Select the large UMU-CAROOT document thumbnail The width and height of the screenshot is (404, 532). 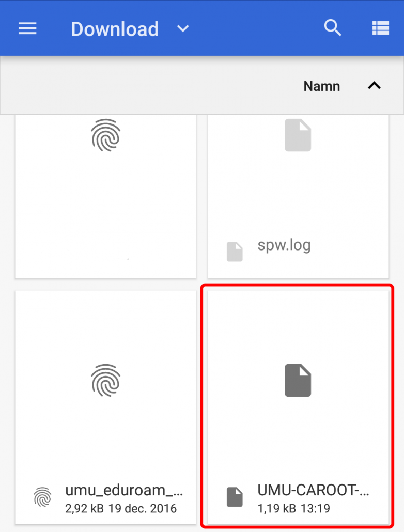click(298, 380)
